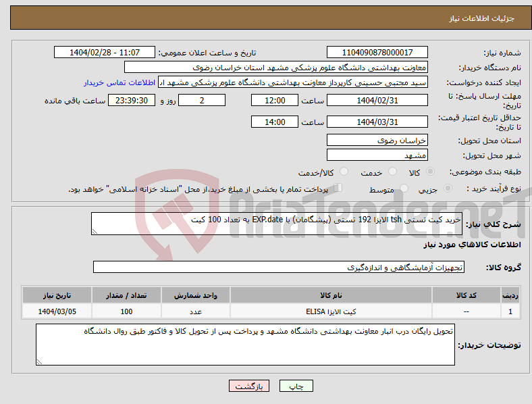Click the remaining time field 23:39:30

click(x=132, y=101)
